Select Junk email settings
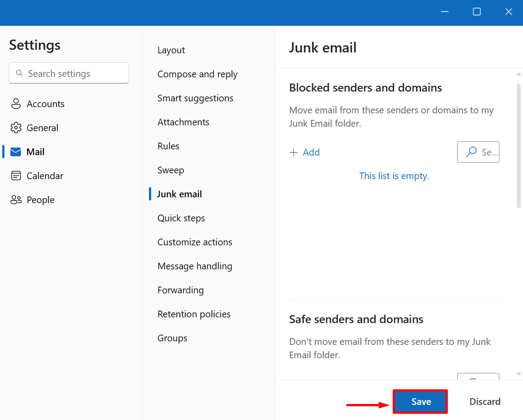 tap(180, 194)
